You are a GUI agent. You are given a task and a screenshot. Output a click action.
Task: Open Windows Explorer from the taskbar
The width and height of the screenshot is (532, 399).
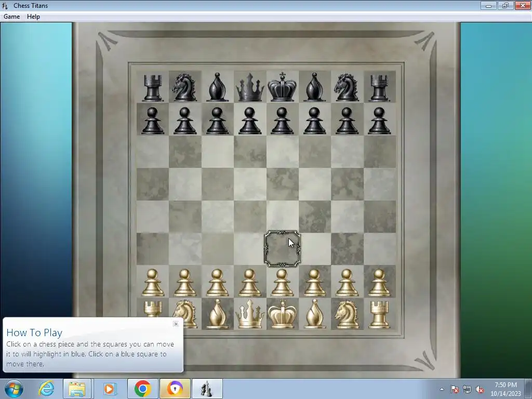77,389
